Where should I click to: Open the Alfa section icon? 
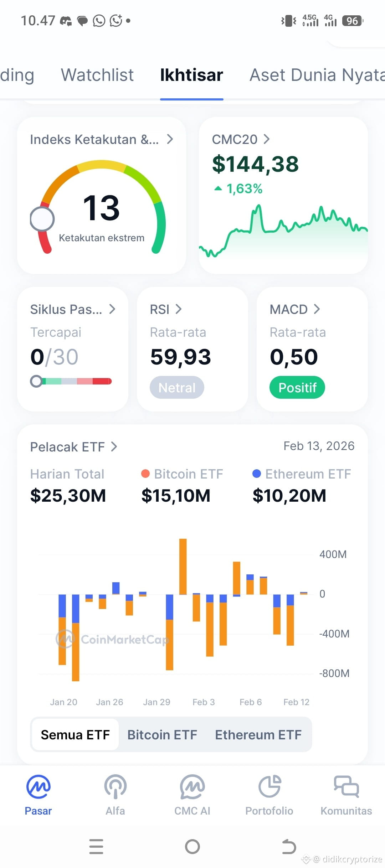[x=115, y=786]
